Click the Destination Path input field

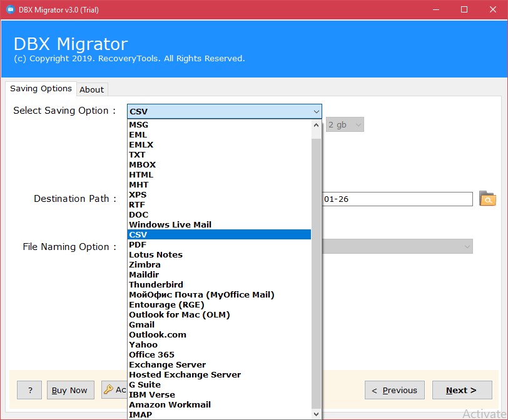click(397, 199)
